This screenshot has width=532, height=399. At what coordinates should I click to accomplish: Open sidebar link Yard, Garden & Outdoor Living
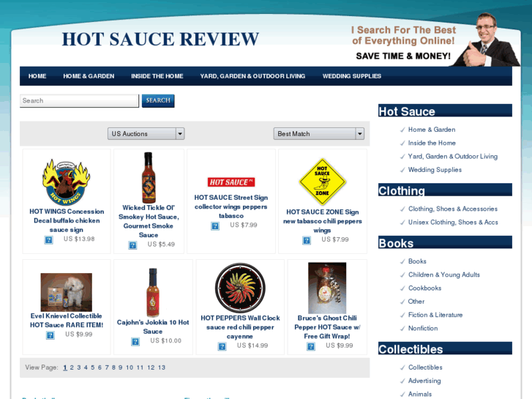453,156
